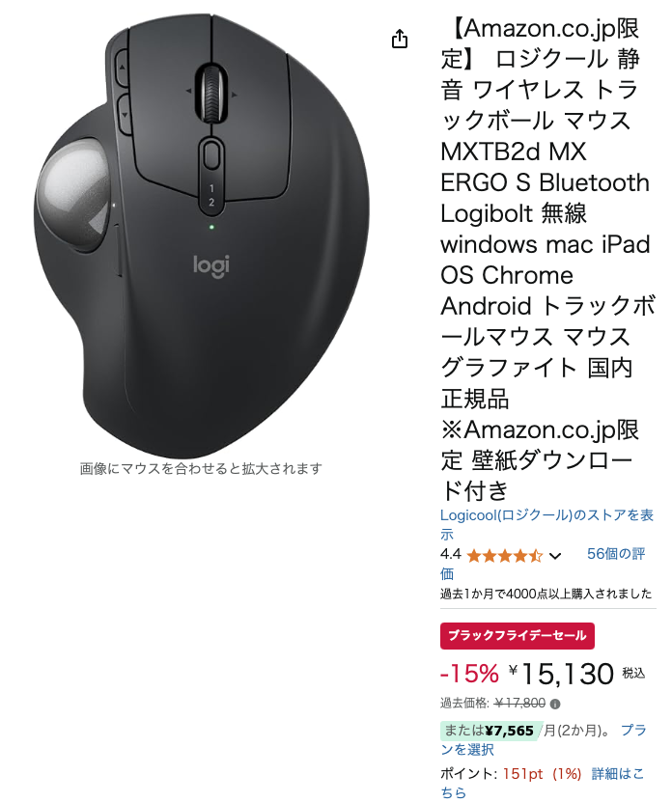Click the green ¥7,565 monthly payment badge
This screenshot has height=803, width=672.
tap(490, 731)
